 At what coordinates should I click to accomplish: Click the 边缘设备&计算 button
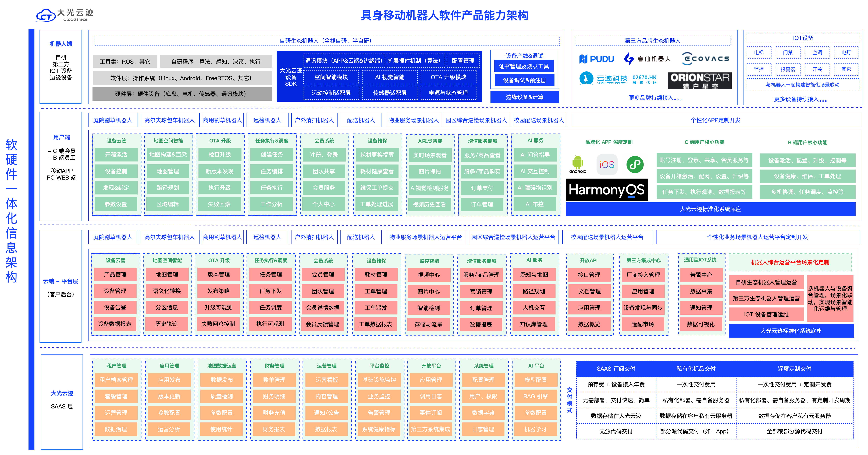(x=525, y=97)
